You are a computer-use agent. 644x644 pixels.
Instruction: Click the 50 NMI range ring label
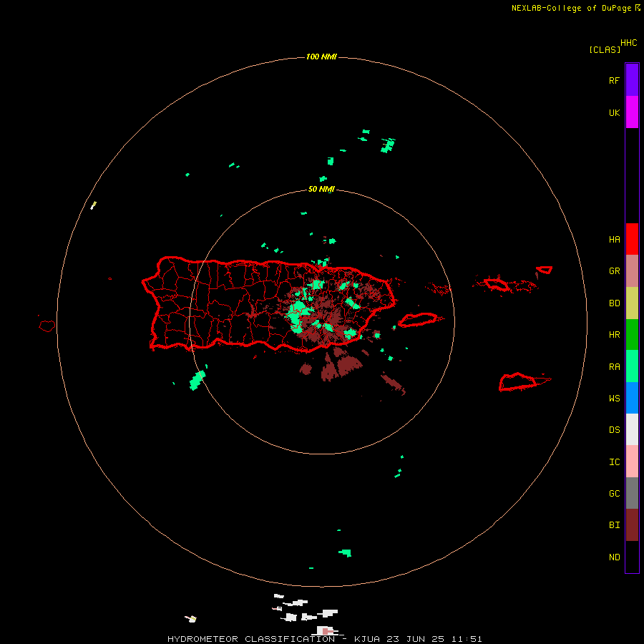click(321, 189)
